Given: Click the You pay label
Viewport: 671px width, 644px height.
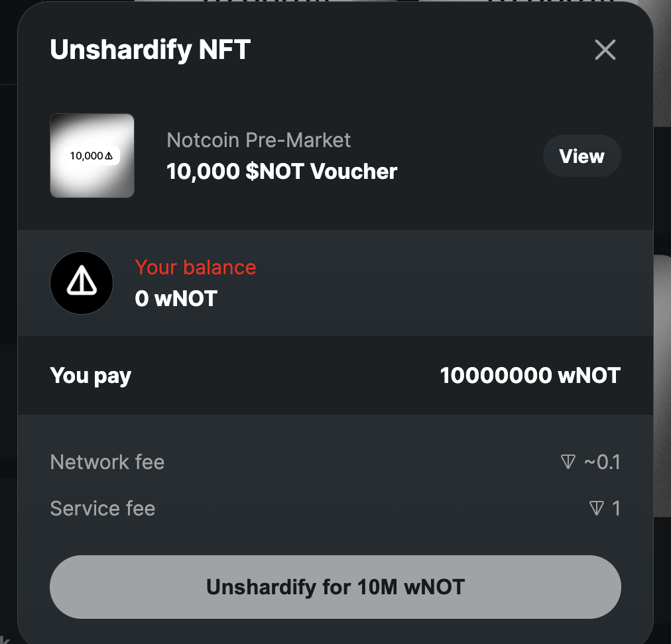Looking at the screenshot, I should click(90, 376).
